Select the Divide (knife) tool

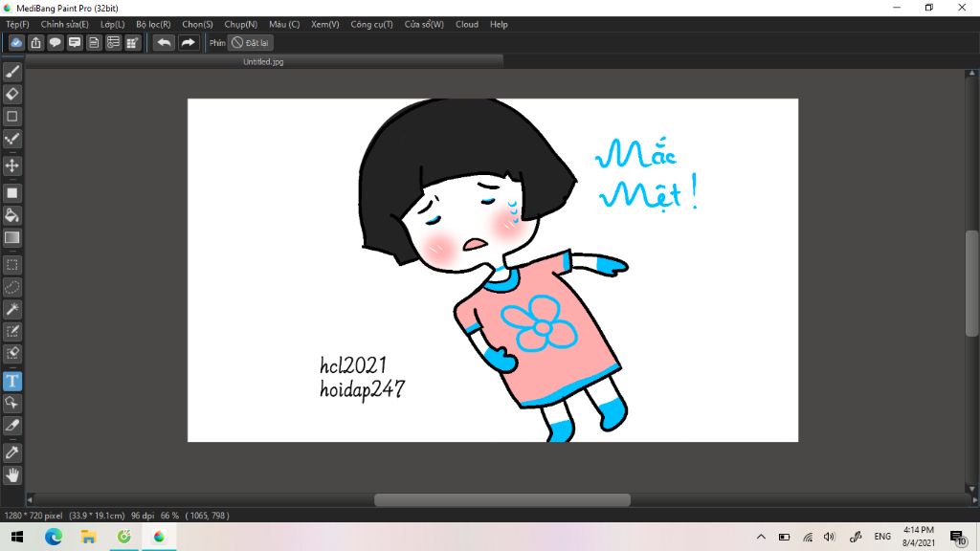11,426
